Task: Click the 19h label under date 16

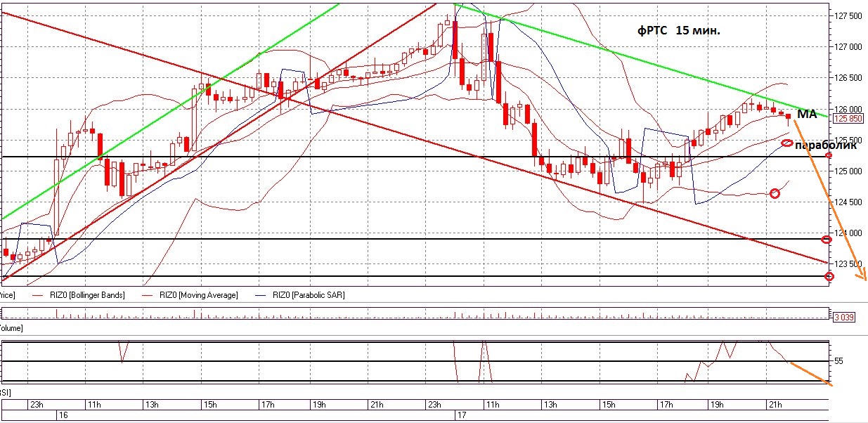Action: pyautogui.click(x=318, y=405)
